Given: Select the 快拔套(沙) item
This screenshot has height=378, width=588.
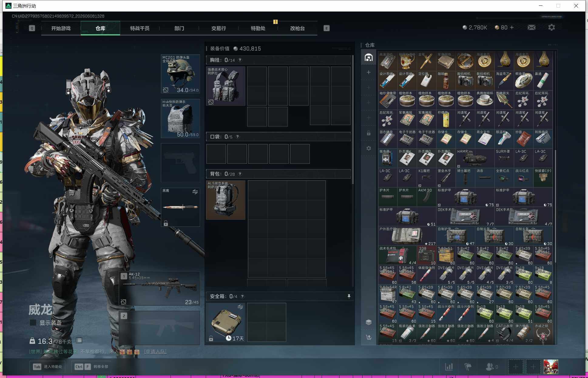Looking at the screenshot, I should tap(543, 178).
